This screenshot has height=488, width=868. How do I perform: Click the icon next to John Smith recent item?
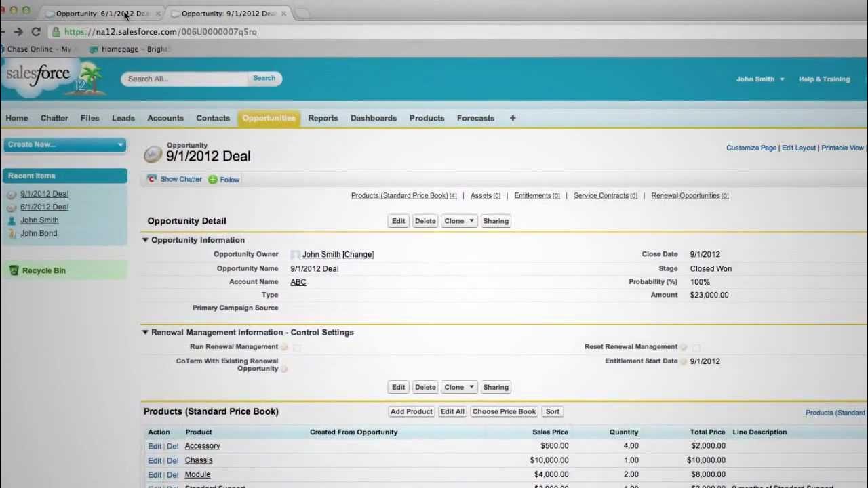pyautogui.click(x=12, y=220)
